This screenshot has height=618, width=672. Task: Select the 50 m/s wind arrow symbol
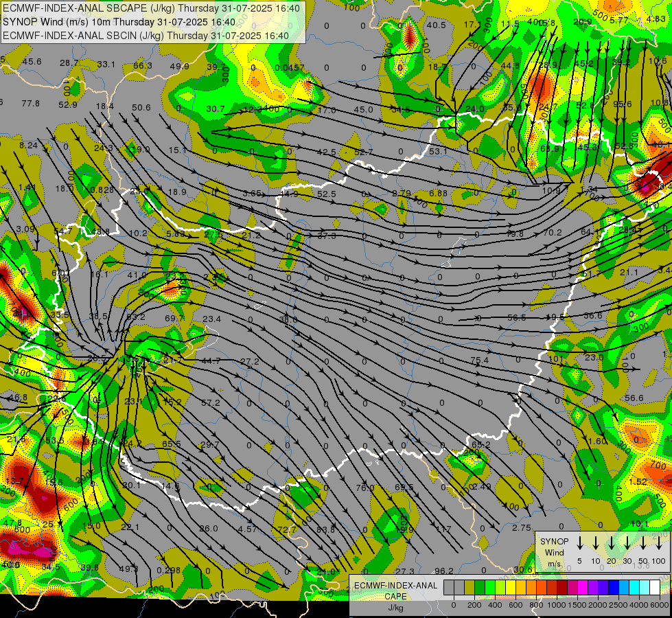pyautogui.click(x=643, y=543)
